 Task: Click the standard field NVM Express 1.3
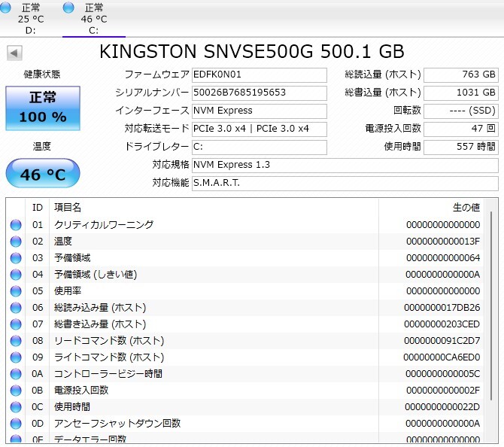[345, 165]
